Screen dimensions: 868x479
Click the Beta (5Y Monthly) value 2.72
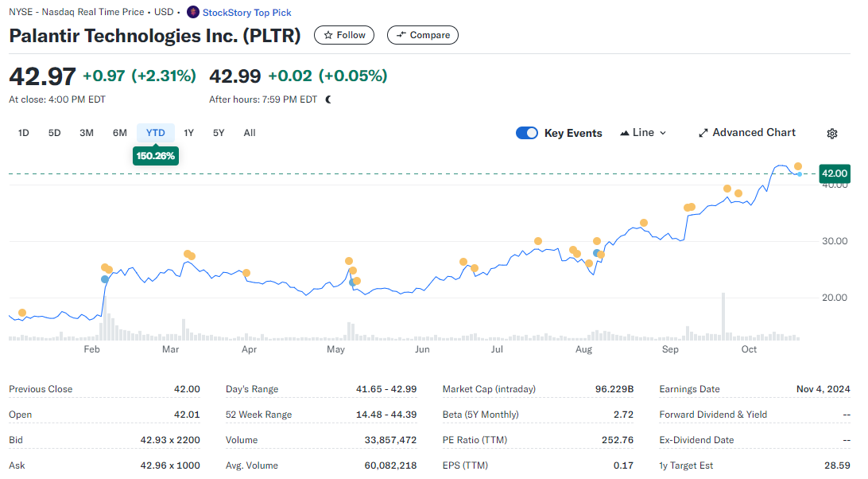pos(623,415)
